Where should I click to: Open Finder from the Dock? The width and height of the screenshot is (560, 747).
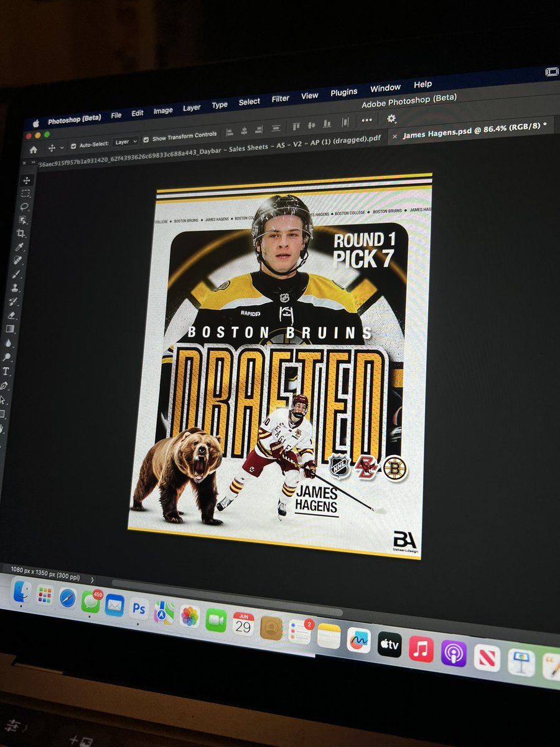tap(23, 591)
